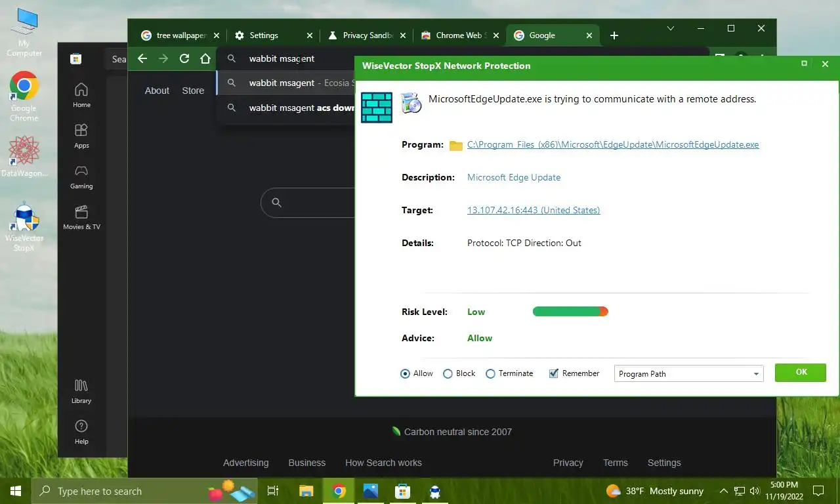
Task: Click Chrome home button
Action: coord(205,58)
